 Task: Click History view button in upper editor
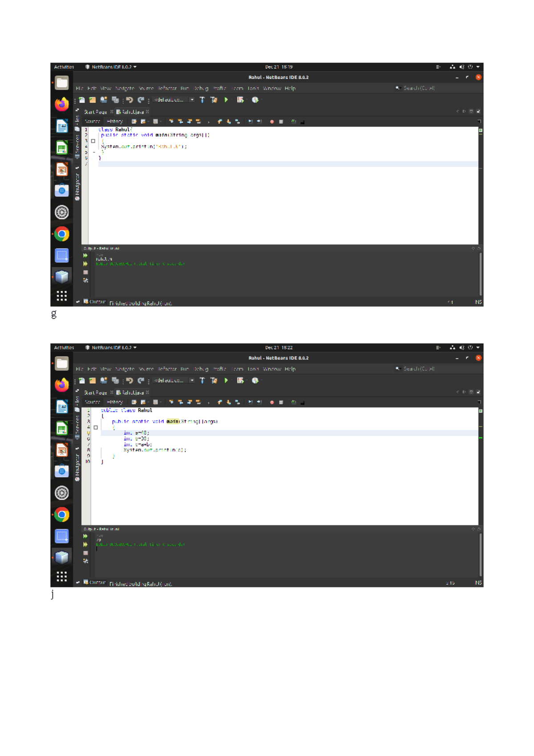pos(115,122)
